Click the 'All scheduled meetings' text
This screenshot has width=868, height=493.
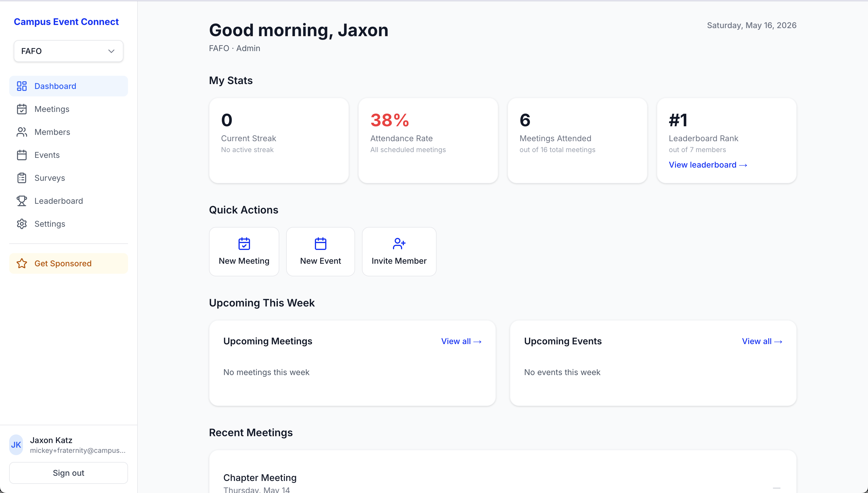408,150
